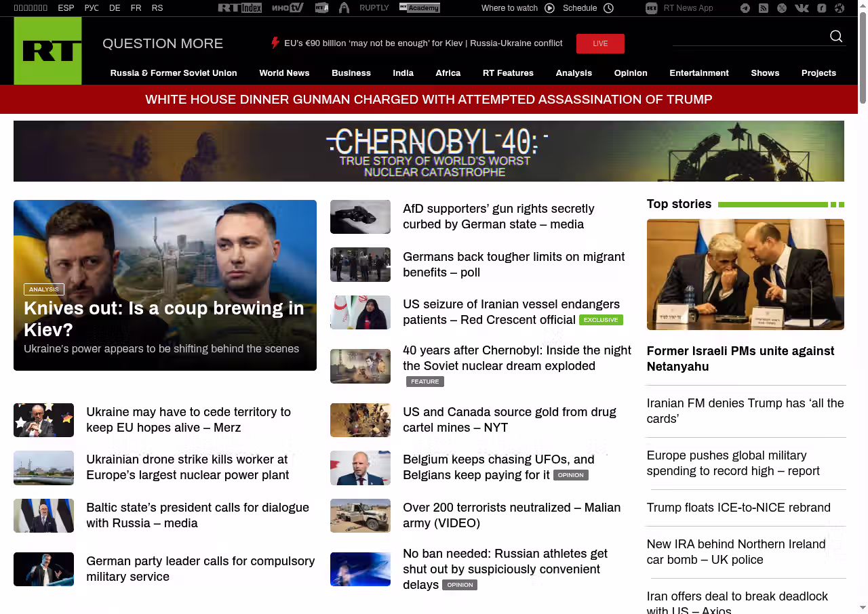This screenshot has width=868, height=614.
Task: Open the RSS feed icon
Action: click(x=764, y=8)
